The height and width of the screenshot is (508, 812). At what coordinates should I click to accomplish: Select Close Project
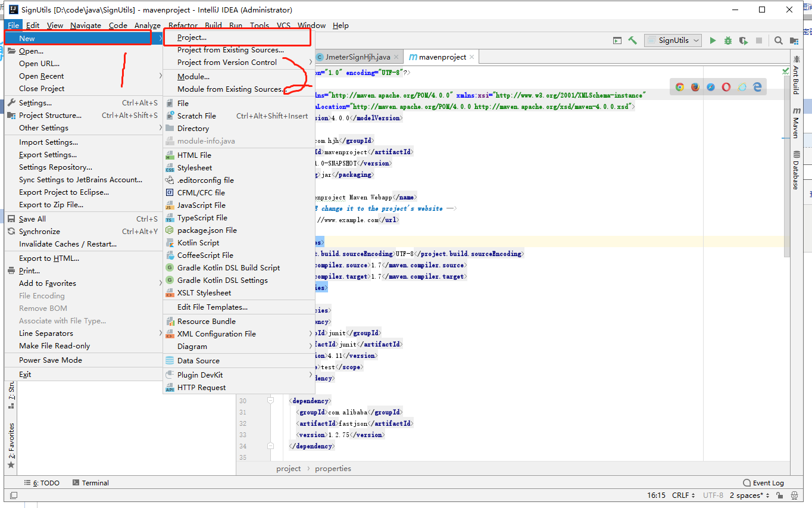[x=83, y=89]
